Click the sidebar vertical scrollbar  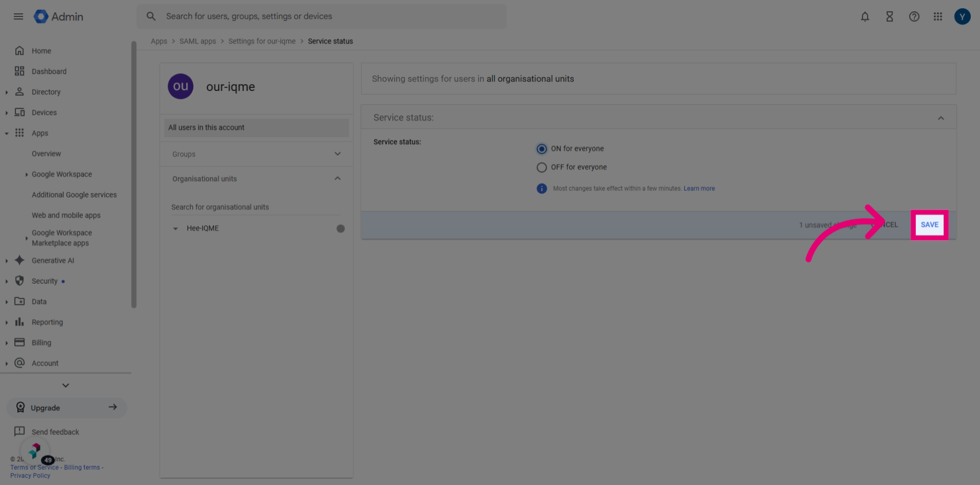pos(134,175)
